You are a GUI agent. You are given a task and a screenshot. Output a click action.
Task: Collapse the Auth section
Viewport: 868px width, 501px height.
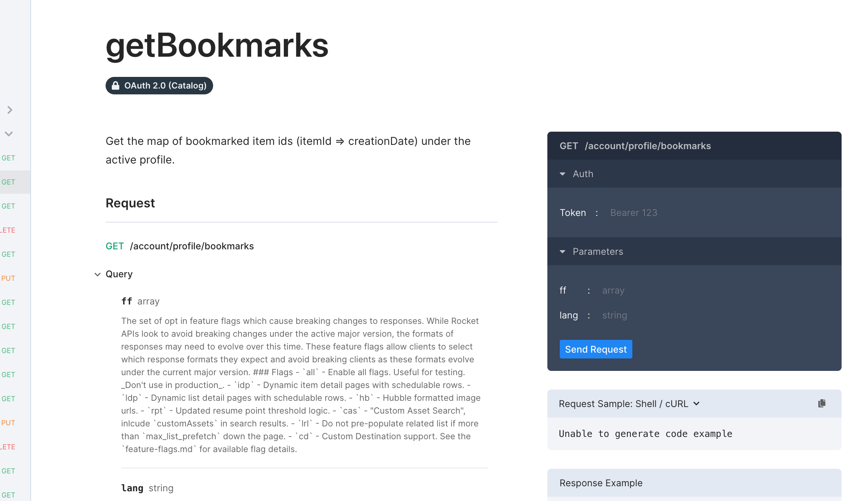tap(563, 174)
